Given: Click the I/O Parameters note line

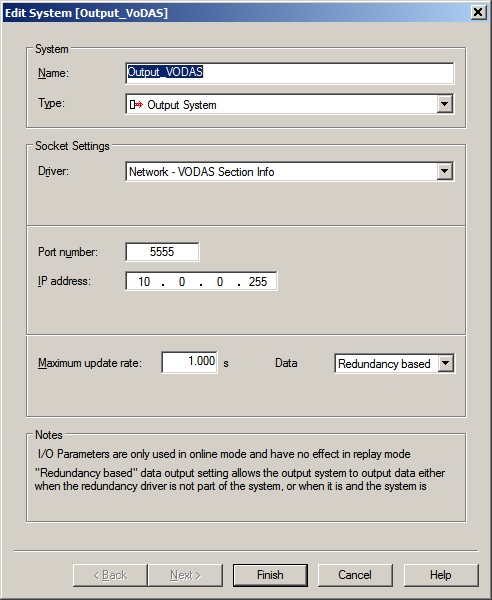Looking at the screenshot, I should 224,454.
